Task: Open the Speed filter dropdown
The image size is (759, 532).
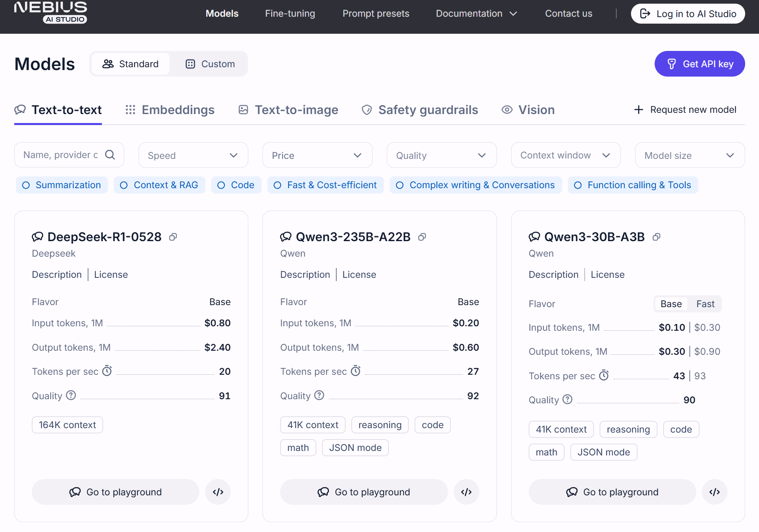Action: [x=193, y=155]
